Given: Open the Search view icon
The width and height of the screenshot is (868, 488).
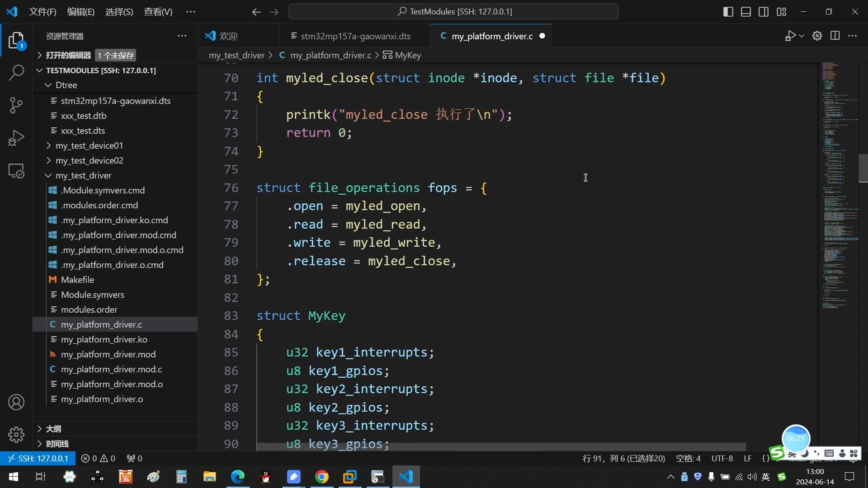Looking at the screenshot, I should click(16, 72).
